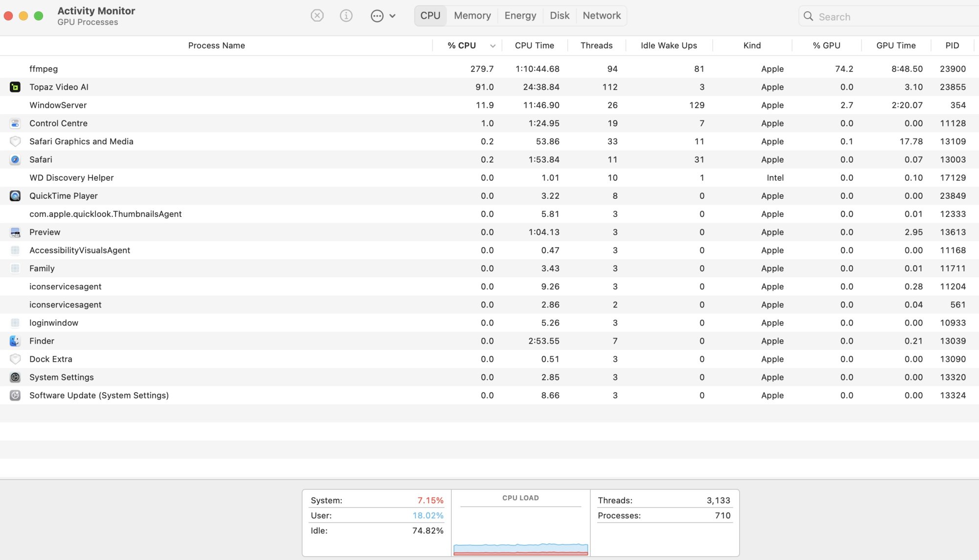Click the Safari compass icon
This screenshot has height=560, width=979.
pyautogui.click(x=15, y=160)
